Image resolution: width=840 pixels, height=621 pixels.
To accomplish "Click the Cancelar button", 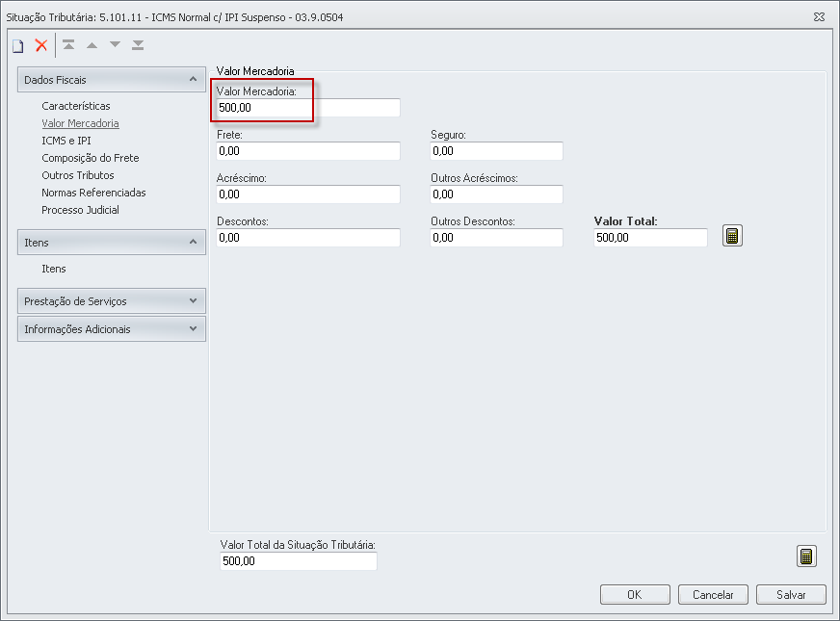I will [713, 595].
